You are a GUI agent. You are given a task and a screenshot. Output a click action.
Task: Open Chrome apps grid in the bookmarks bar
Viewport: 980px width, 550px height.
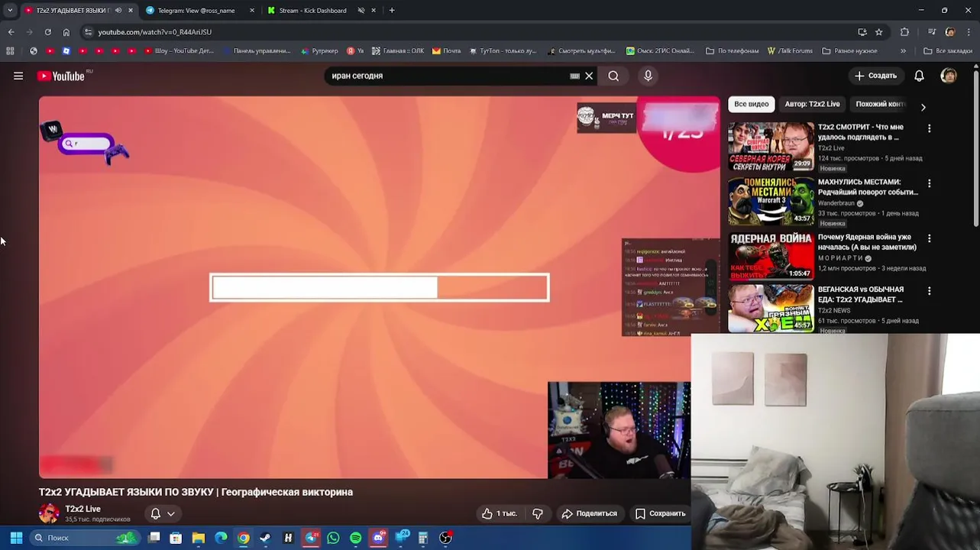tap(10, 51)
